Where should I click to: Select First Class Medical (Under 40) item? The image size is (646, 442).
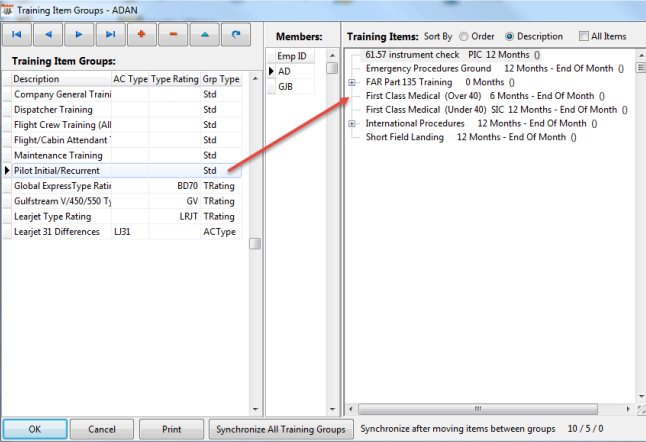(496, 110)
